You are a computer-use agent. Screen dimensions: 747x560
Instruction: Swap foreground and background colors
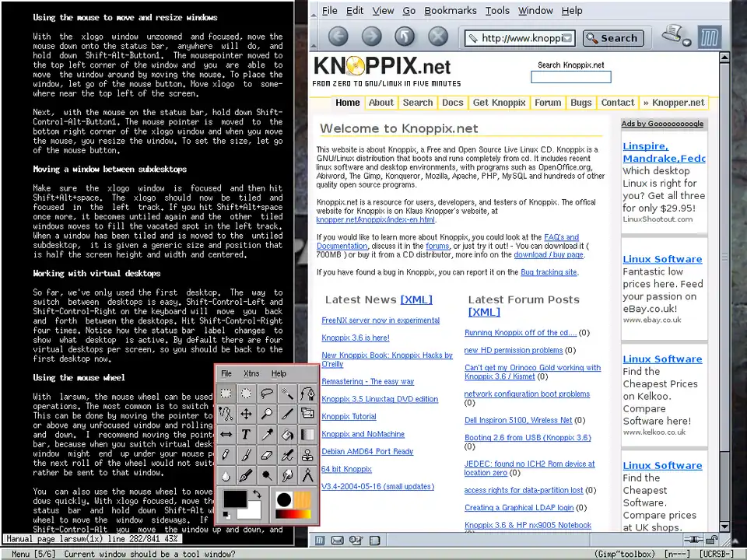pos(256,494)
